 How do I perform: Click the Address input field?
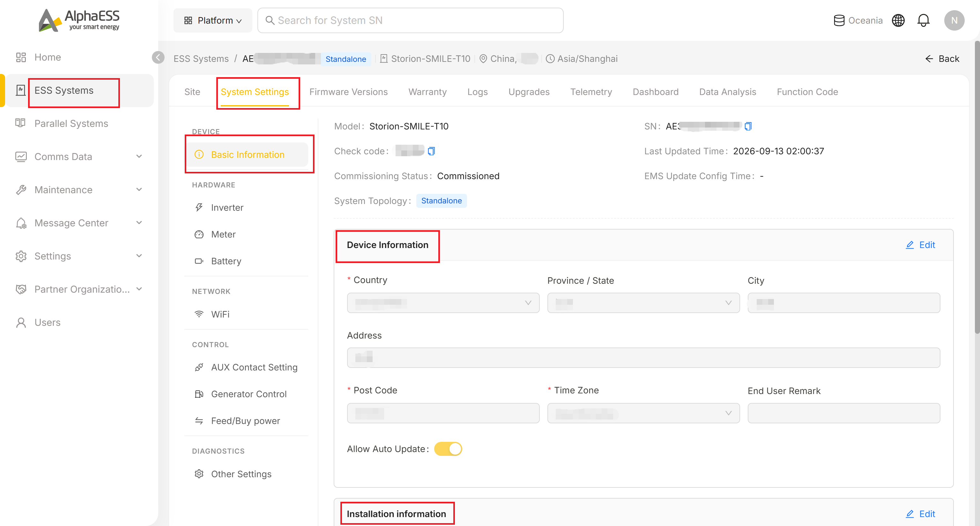pyautogui.click(x=643, y=358)
